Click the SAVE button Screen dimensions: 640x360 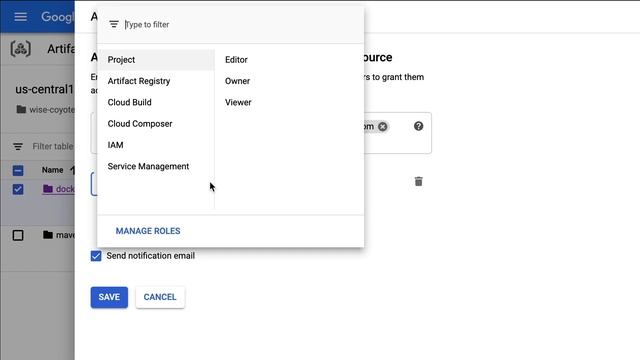pos(109,297)
